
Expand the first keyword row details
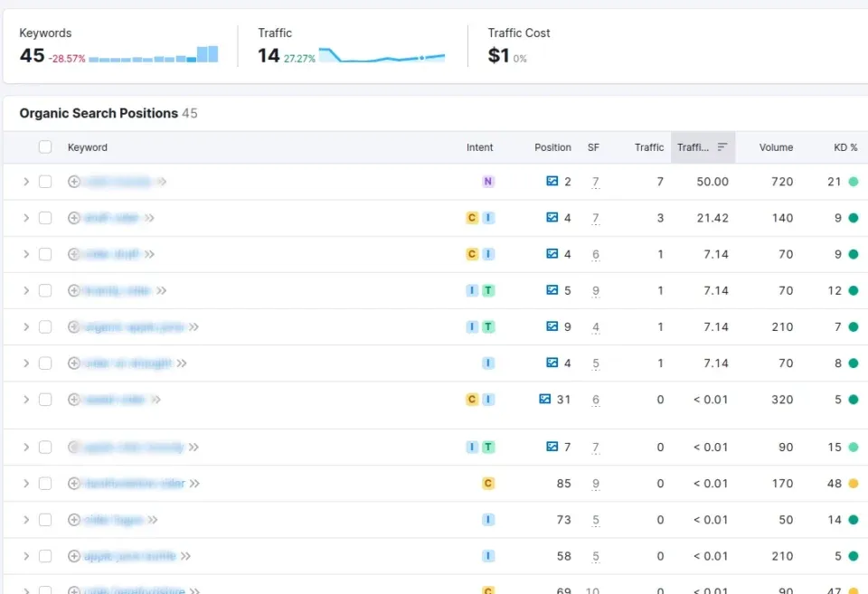coord(26,181)
